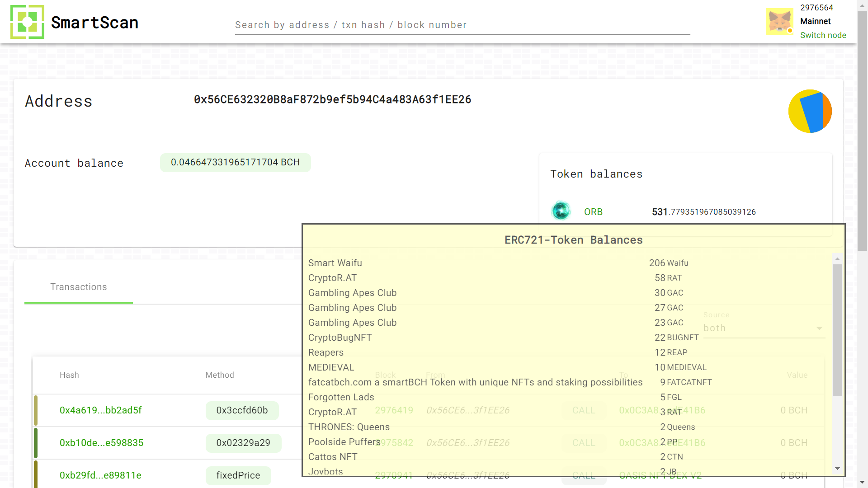This screenshot has height=488, width=868.
Task: Click the Method column header
Action: (220, 375)
